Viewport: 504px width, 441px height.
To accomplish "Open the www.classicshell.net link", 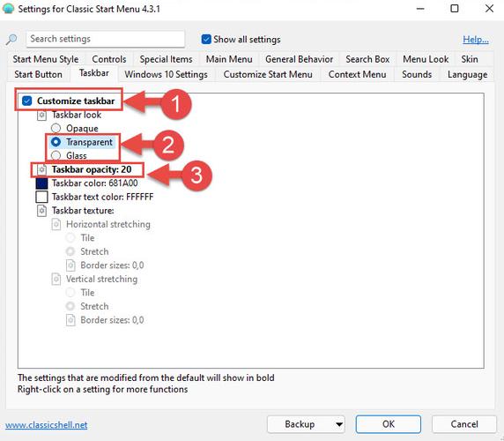I will 47,425.
